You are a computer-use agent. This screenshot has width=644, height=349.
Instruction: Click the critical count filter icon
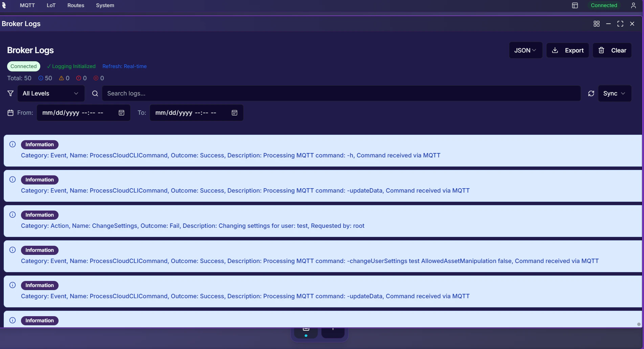click(x=95, y=78)
